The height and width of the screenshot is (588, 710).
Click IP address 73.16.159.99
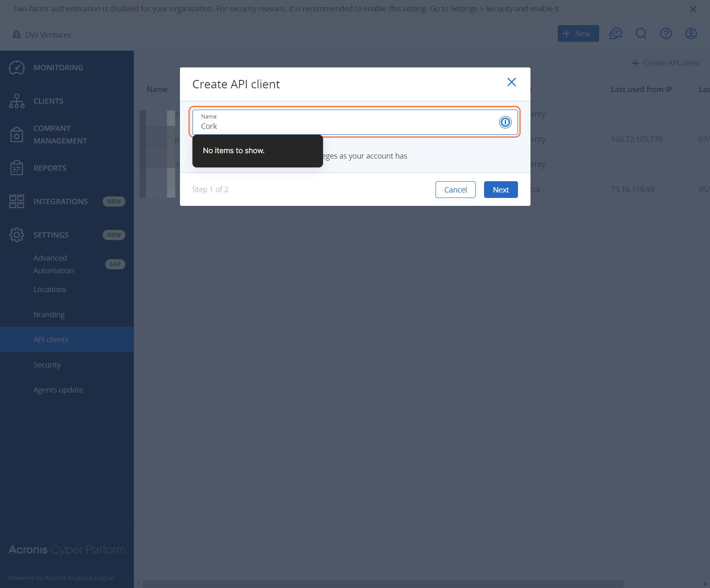click(x=632, y=190)
